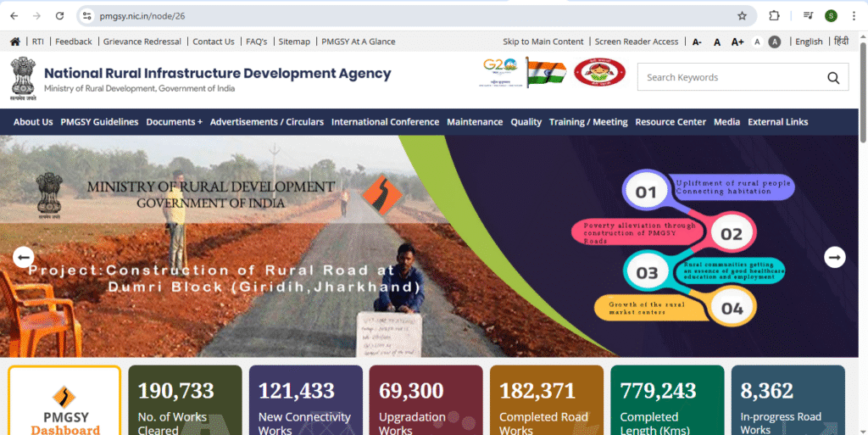Image resolution: width=868 pixels, height=435 pixels.
Task: Click forward arrow in browser toolbar
Action: click(37, 16)
